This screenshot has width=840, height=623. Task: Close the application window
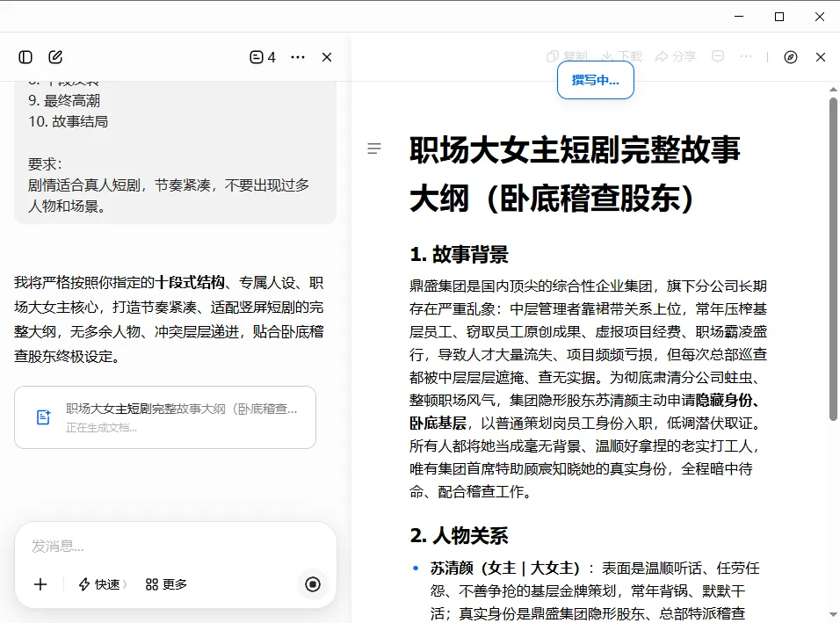point(820,17)
